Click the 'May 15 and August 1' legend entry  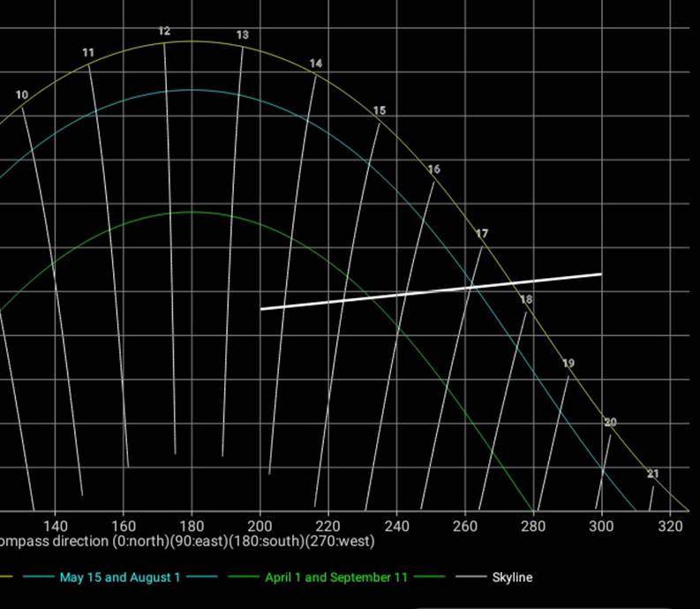click(x=120, y=578)
